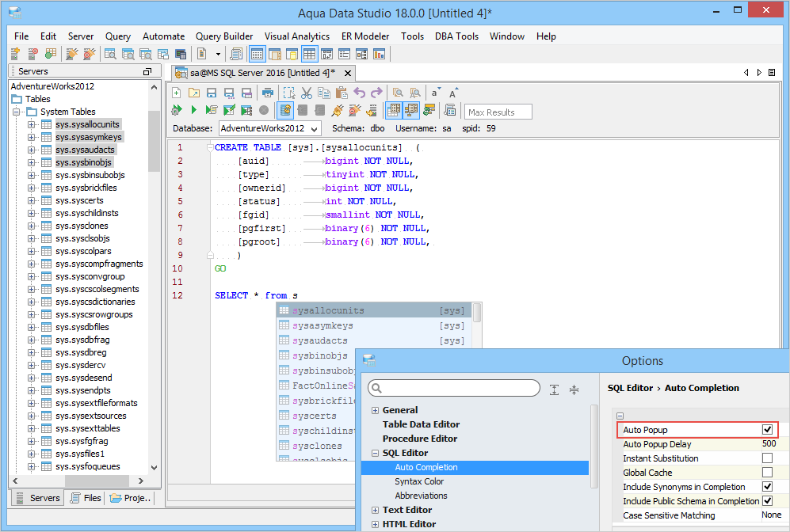Click the Increase font size icon
This screenshot has height=532, width=790.
454,93
